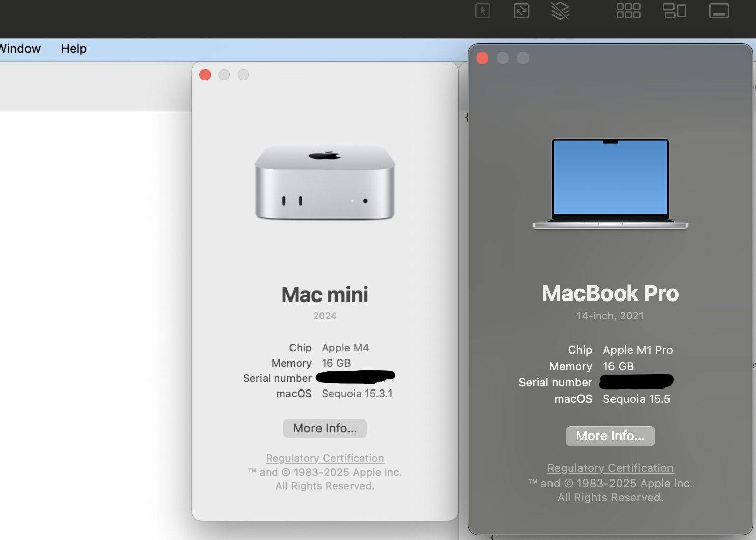The width and height of the screenshot is (756, 540).
Task: Click the "Memory" label in MacBook Pro window
Action: pyautogui.click(x=571, y=366)
